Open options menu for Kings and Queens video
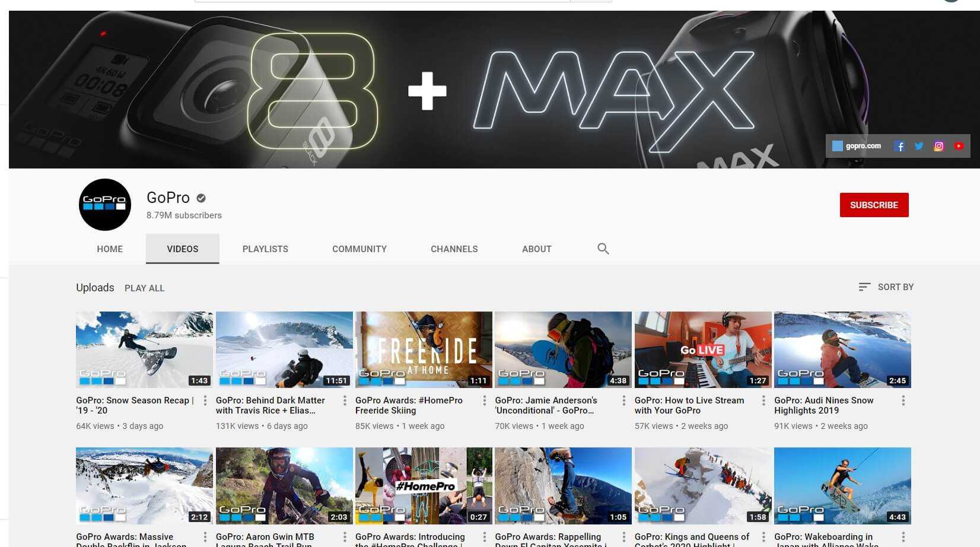 (763, 538)
